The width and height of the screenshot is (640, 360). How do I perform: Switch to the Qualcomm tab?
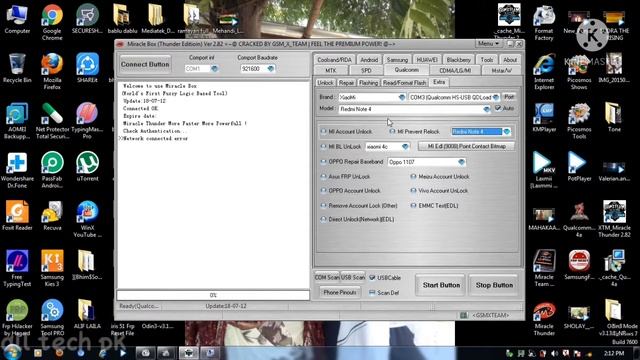click(x=407, y=70)
